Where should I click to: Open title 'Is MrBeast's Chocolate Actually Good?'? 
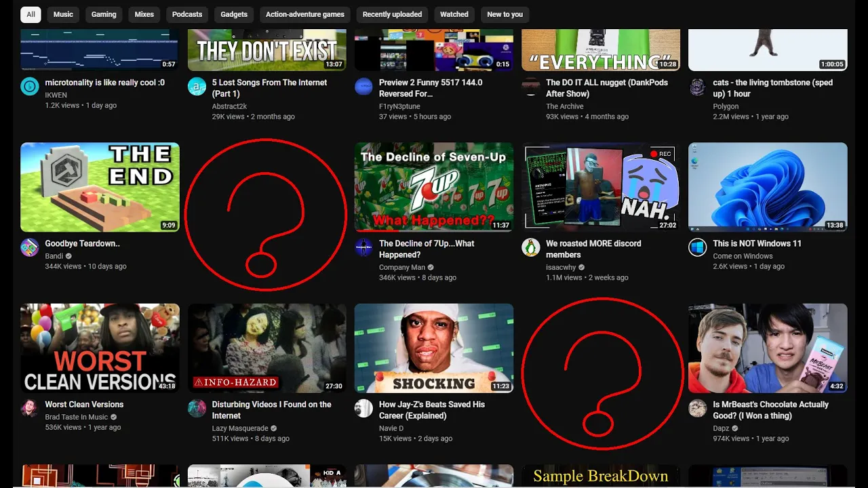pos(770,410)
